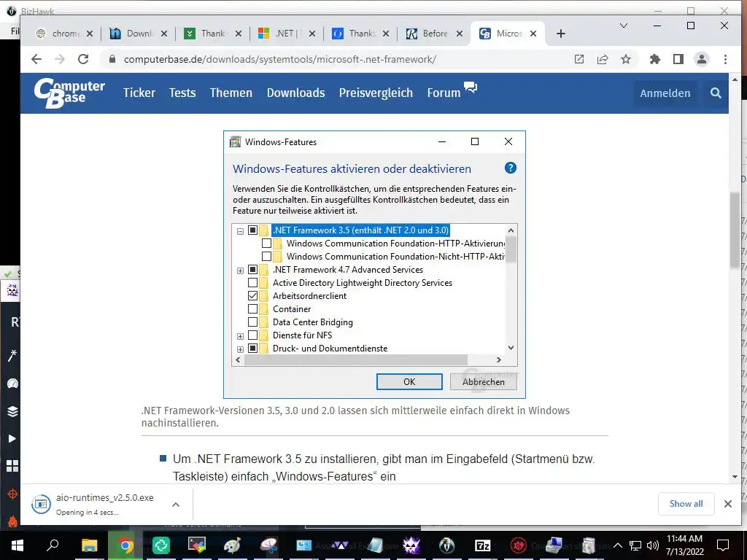Click OK in Windows-Features dialog
The width and height of the screenshot is (747, 560).
point(409,382)
